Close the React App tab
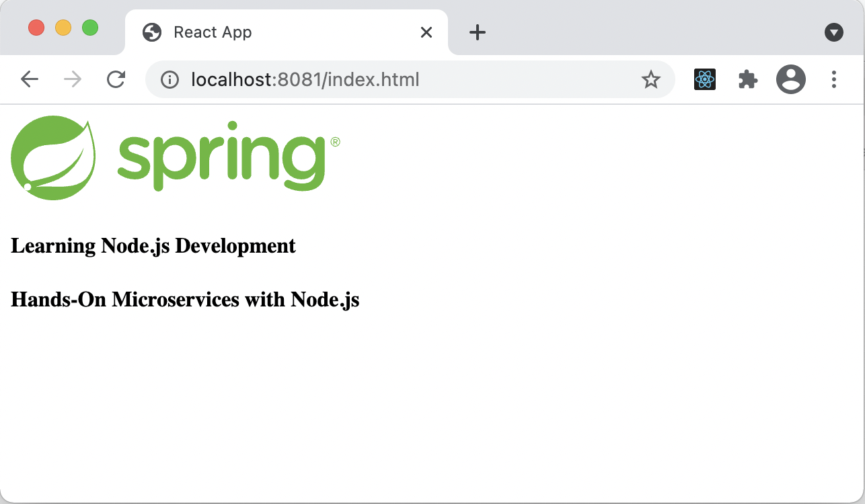Screen dimensions: 865x504 pos(426,32)
